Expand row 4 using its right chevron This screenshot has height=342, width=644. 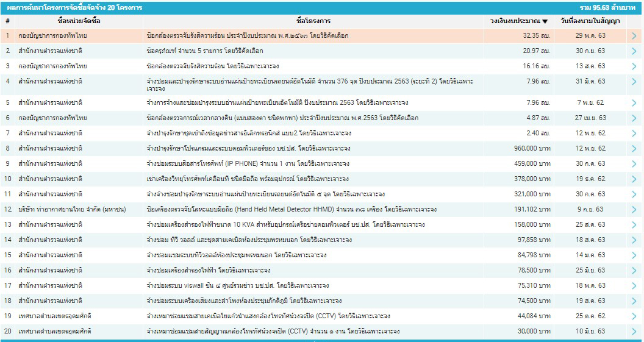[x=634, y=84]
